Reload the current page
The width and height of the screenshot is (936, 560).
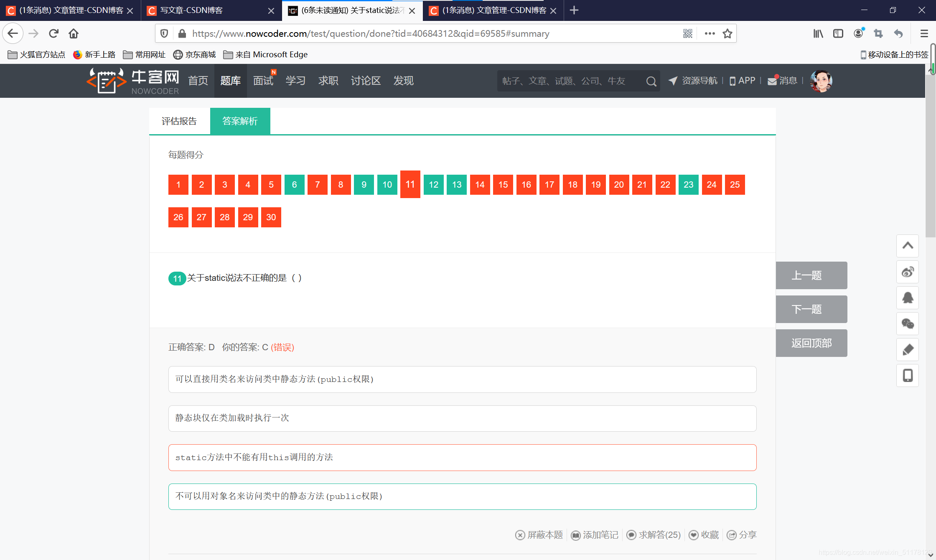pyautogui.click(x=53, y=33)
